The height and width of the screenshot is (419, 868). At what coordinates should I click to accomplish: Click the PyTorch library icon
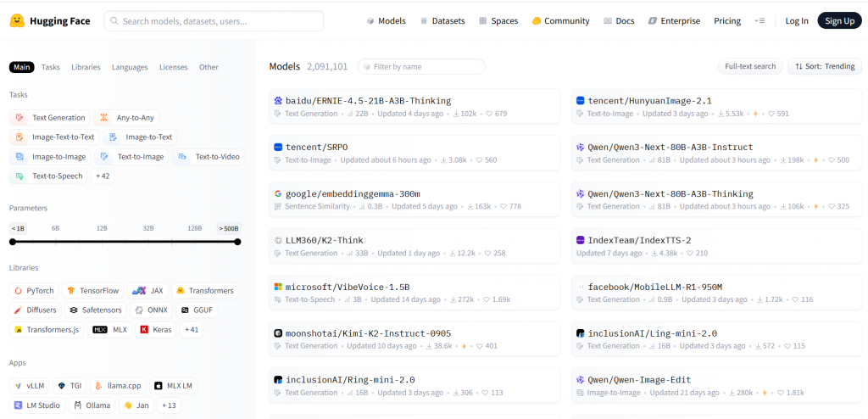point(19,291)
